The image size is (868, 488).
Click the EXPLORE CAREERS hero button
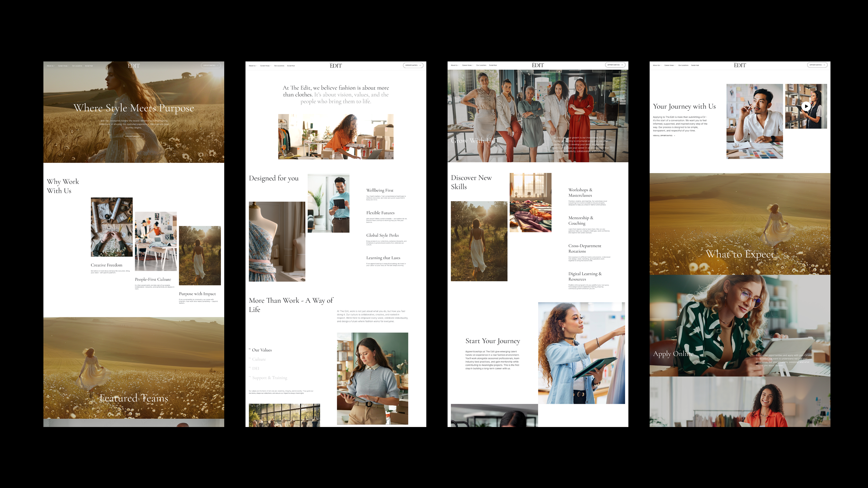point(134,136)
